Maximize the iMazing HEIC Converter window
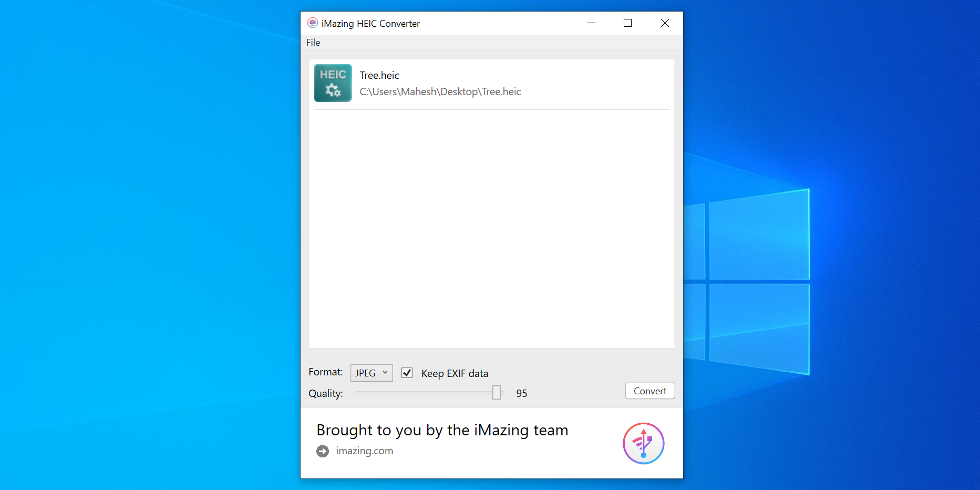 627,23
